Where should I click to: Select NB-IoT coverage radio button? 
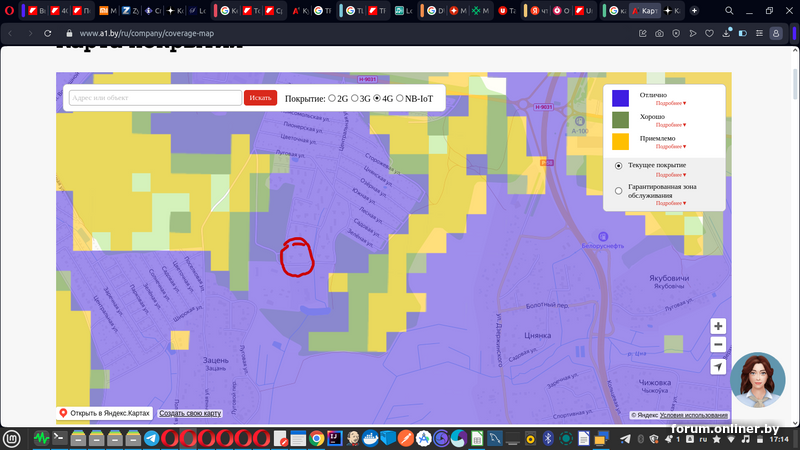[x=399, y=98]
